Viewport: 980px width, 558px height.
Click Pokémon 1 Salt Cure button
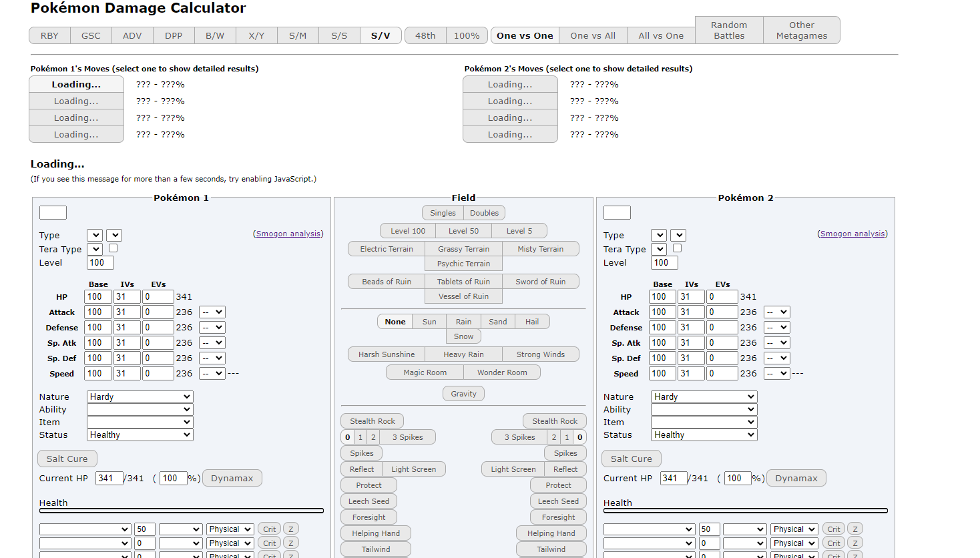(x=67, y=459)
